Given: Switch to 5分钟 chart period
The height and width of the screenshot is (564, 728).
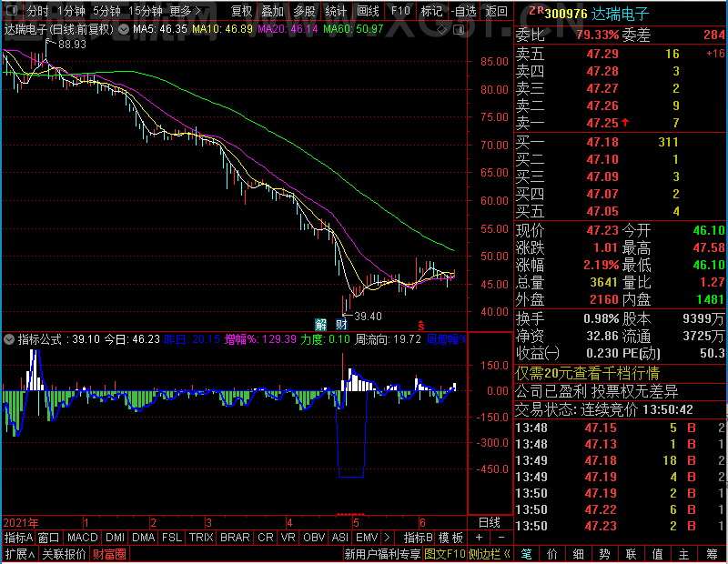Looking at the screenshot, I should point(106,11).
